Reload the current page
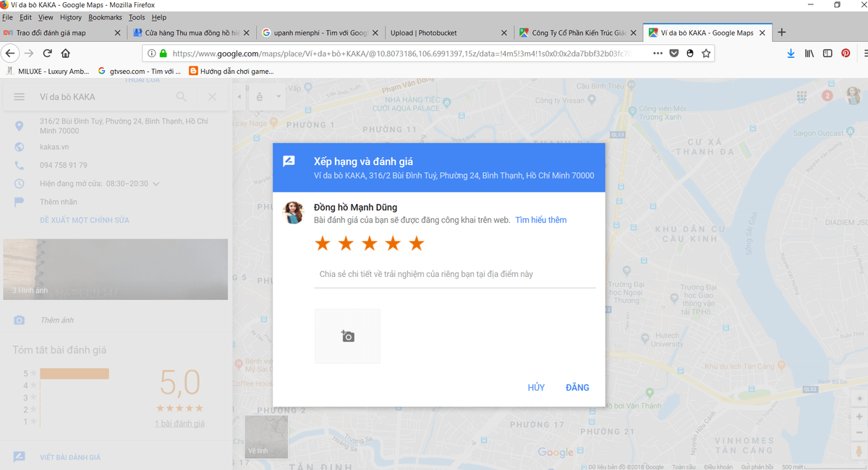The height and width of the screenshot is (470, 868). 48,53
